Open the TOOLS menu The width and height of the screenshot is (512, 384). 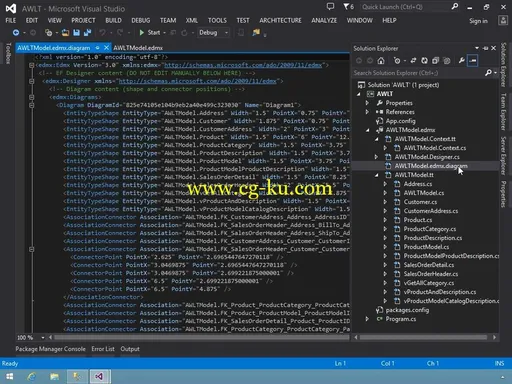tap(217, 21)
